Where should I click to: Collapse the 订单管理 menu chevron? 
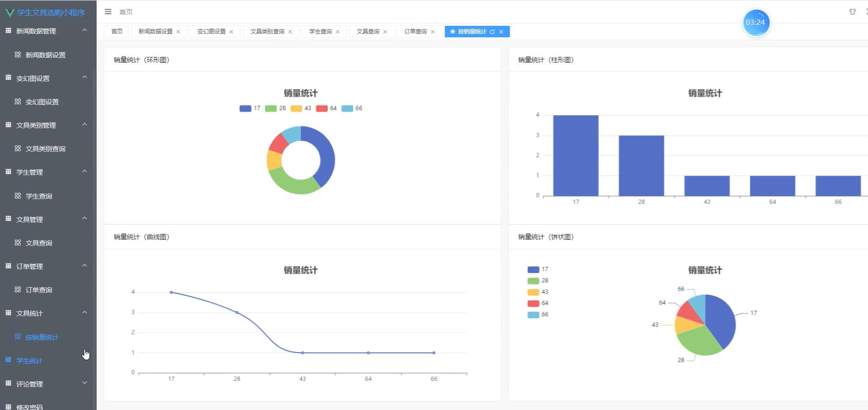click(85, 266)
